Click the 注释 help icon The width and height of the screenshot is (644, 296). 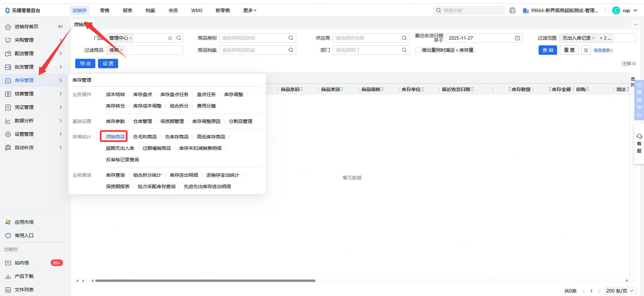(634, 64)
